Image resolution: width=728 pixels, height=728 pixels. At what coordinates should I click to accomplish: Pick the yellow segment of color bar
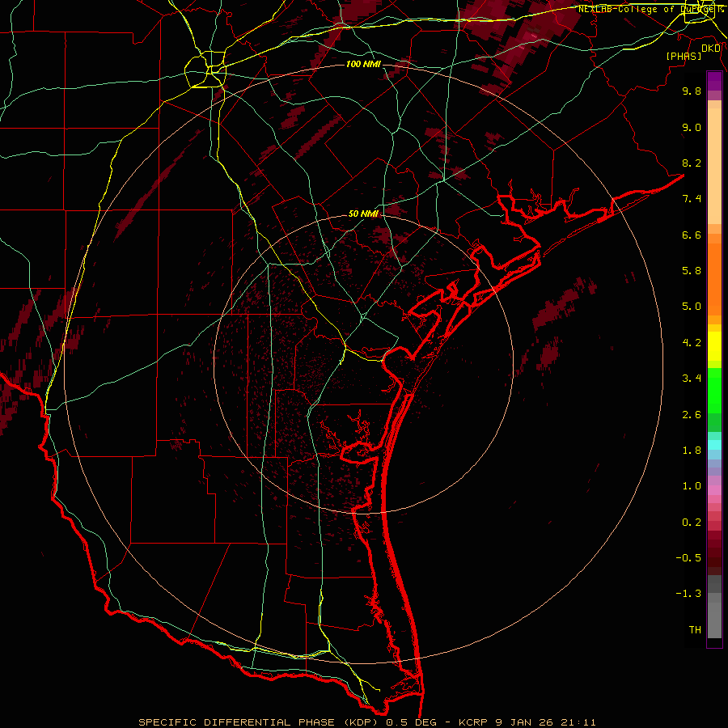click(x=714, y=346)
